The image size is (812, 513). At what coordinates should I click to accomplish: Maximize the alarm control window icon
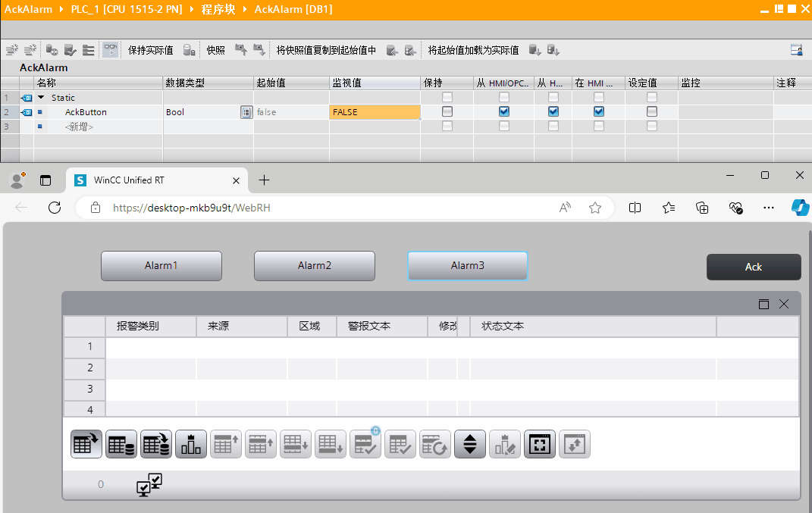[763, 304]
